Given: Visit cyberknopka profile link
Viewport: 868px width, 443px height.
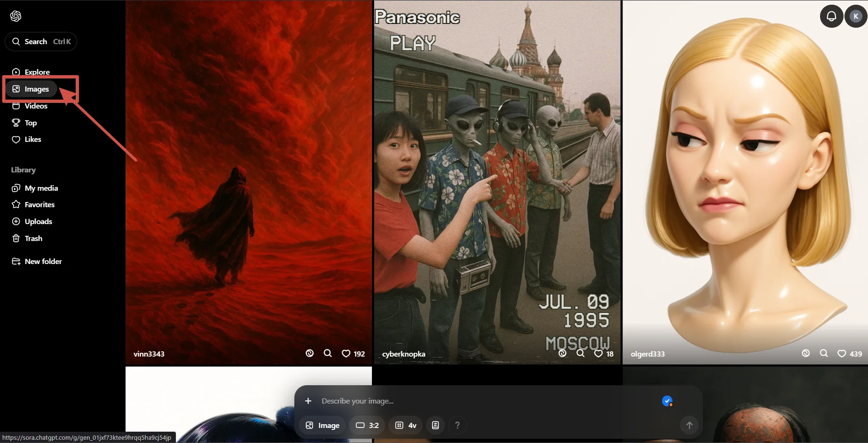Looking at the screenshot, I should (x=403, y=354).
